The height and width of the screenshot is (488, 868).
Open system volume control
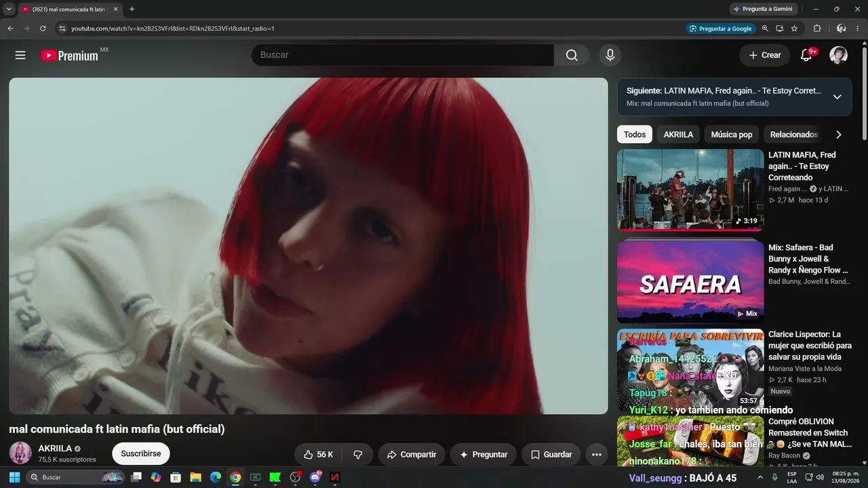click(x=820, y=477)
